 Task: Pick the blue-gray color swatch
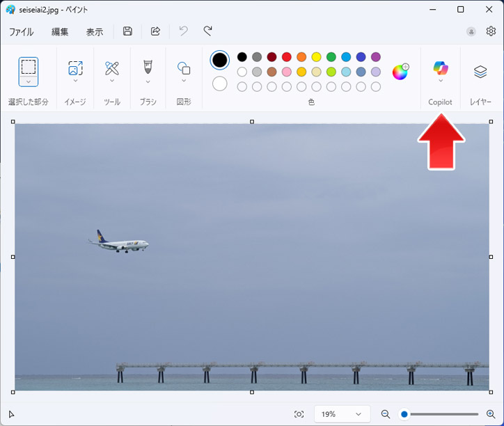(x=361, y=72)
